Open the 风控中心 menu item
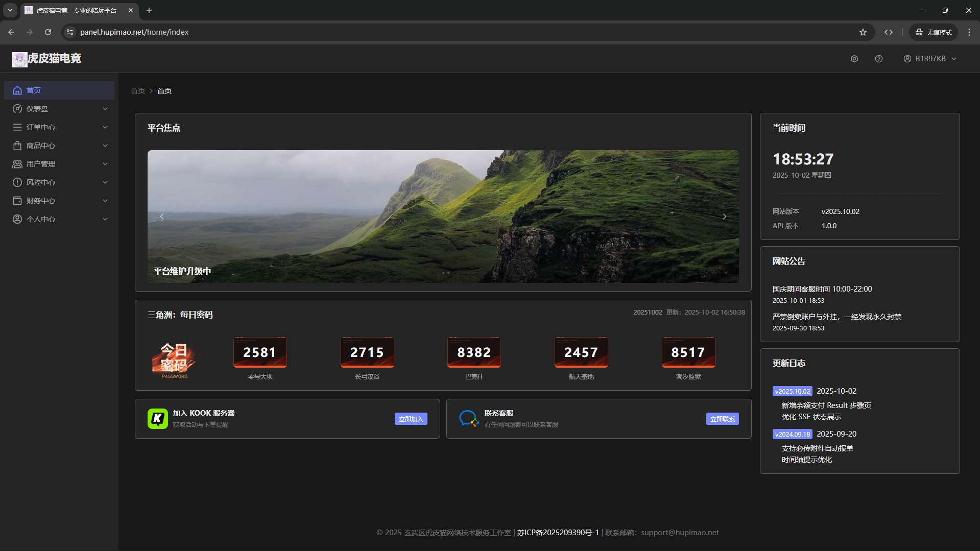 [59, 182]
